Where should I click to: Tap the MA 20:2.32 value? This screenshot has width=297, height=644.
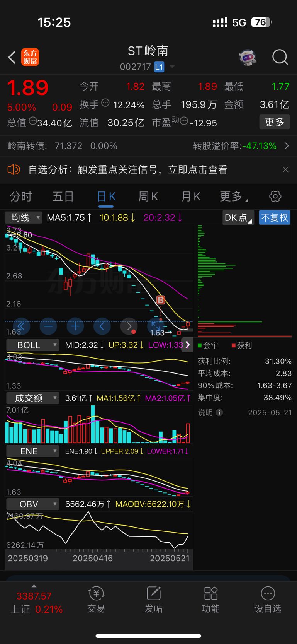163,217
